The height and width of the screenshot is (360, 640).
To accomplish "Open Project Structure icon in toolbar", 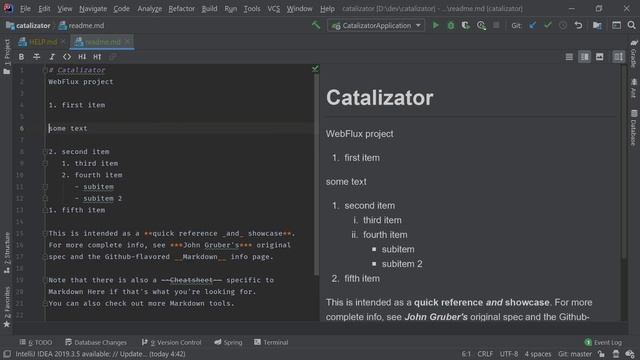I will tap(597, 25).
